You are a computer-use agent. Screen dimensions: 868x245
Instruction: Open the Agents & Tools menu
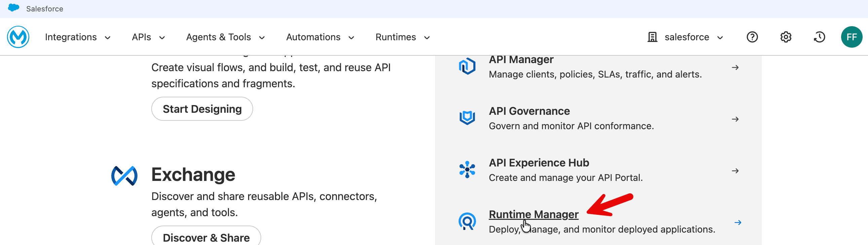226,37
